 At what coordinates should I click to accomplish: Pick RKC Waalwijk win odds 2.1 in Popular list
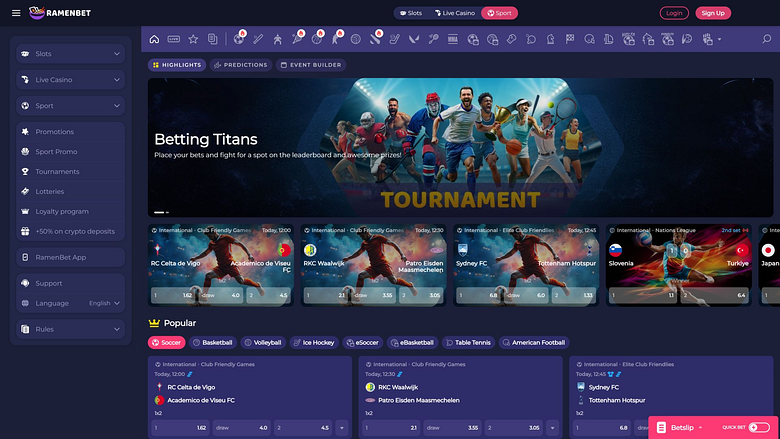tap(391, 428)
